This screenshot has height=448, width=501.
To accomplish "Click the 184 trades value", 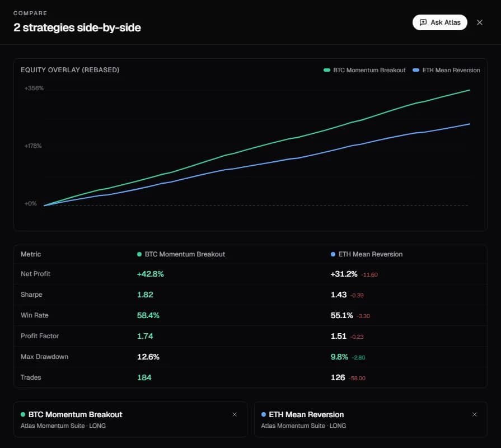I will (x=144, y=377).
